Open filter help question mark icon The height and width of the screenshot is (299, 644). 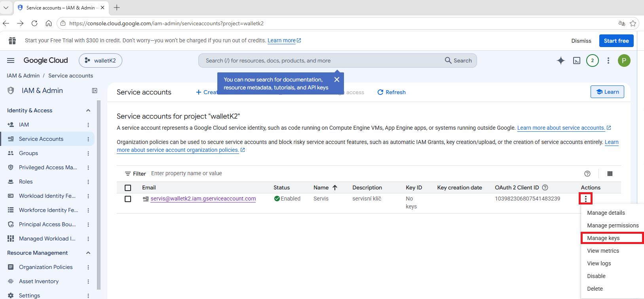(587, 174)
